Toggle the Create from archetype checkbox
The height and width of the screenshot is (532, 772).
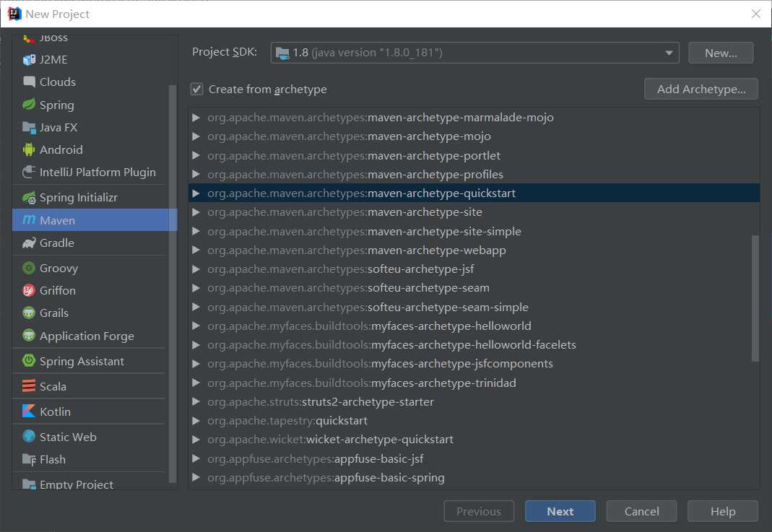[197, 89]
